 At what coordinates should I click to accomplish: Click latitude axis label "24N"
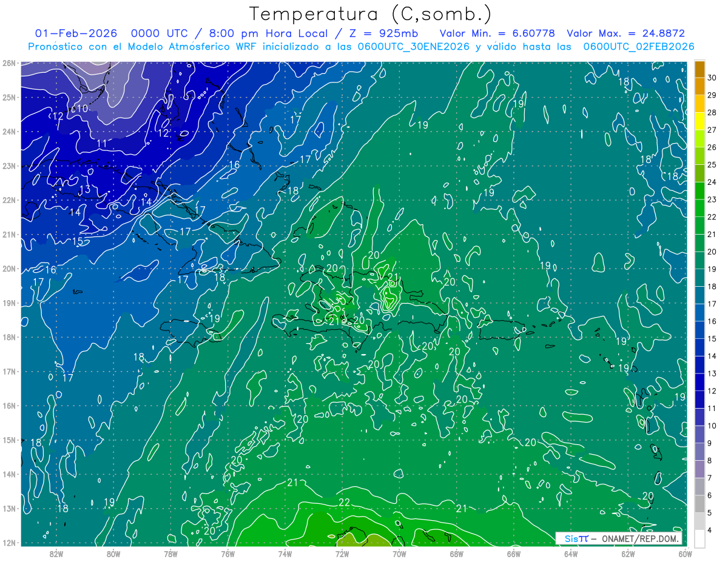click(x=9, y=132)
